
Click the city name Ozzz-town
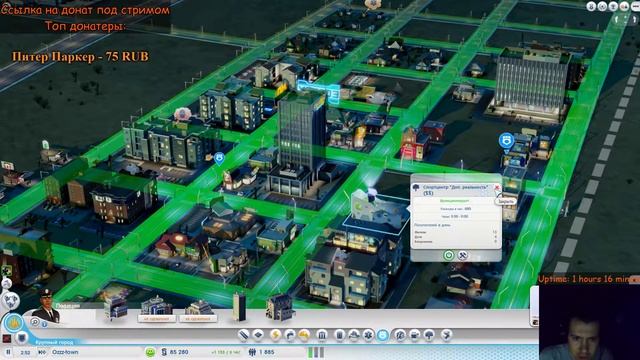tap(65, 352)
